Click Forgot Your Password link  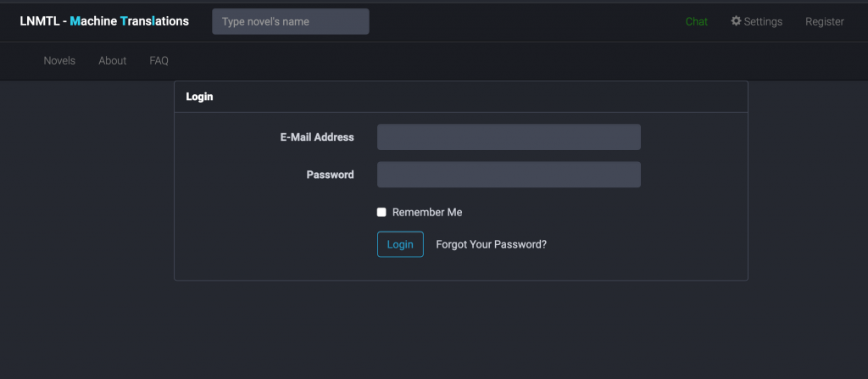pos(491,244)
